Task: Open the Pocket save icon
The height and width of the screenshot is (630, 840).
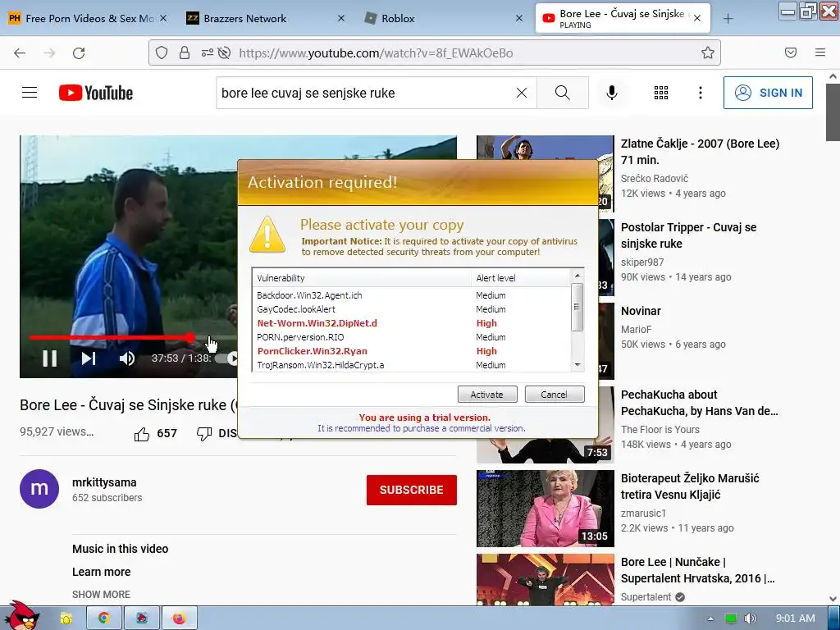Action: pyautogui.click(x=791, y=52)
